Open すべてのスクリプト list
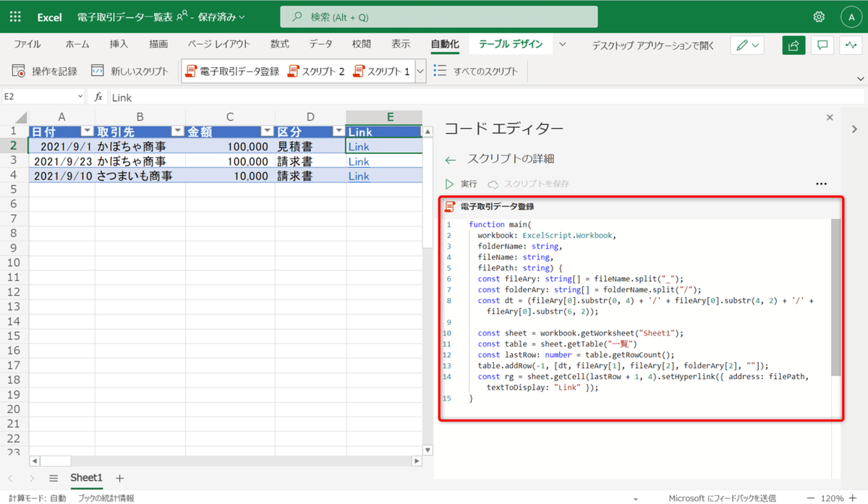868x504 pixels. click(475, 71)
